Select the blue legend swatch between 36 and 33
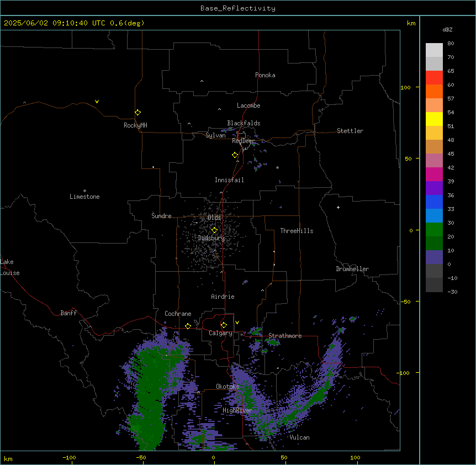This screenshot has width=476, height=465. click(x=434, y=202)
